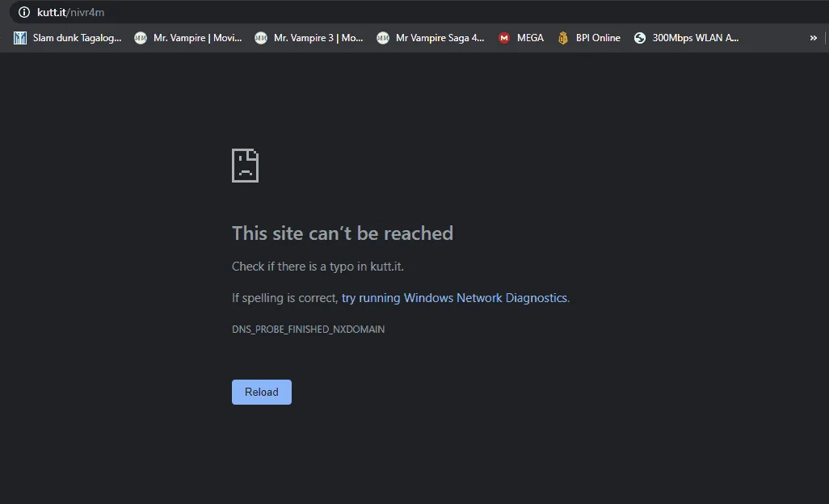Click the kutt.it/nivr4m URL in address bar
This screenshot has width=829, height=504.
[x=71, y=12]
